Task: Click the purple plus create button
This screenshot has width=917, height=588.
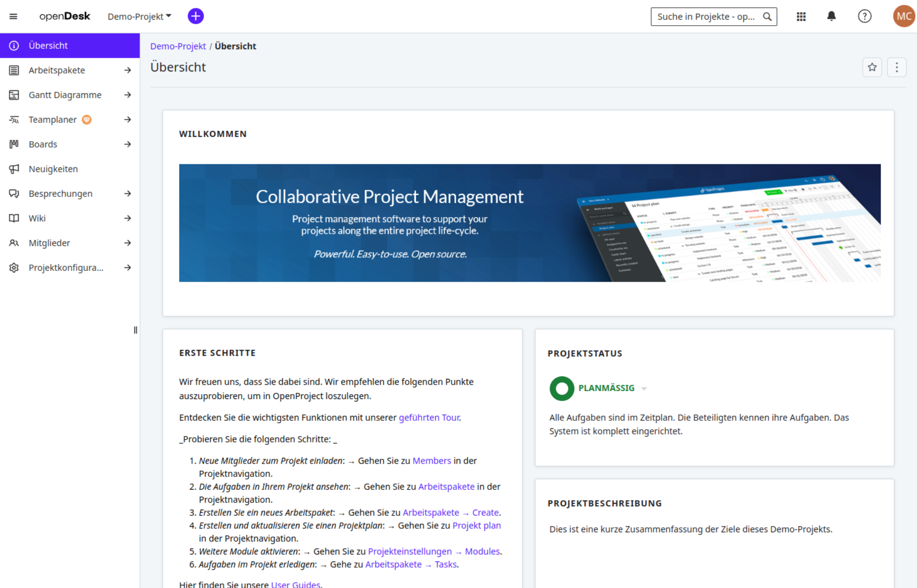Action: coord(195,16)
